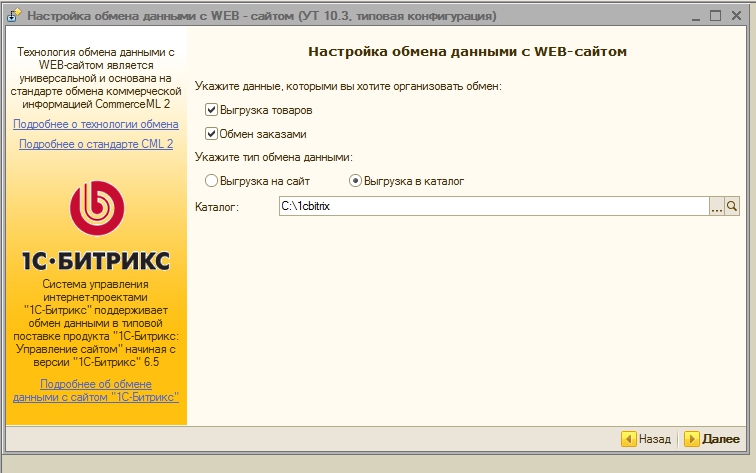Toggle the Обмен заказами checkbox

click(211, 134)
